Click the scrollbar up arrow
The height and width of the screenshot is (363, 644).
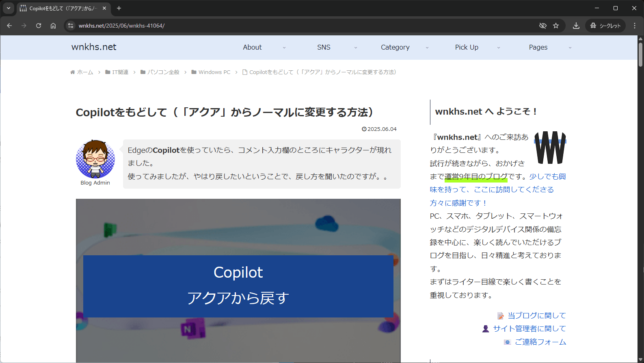pos(641,39)
